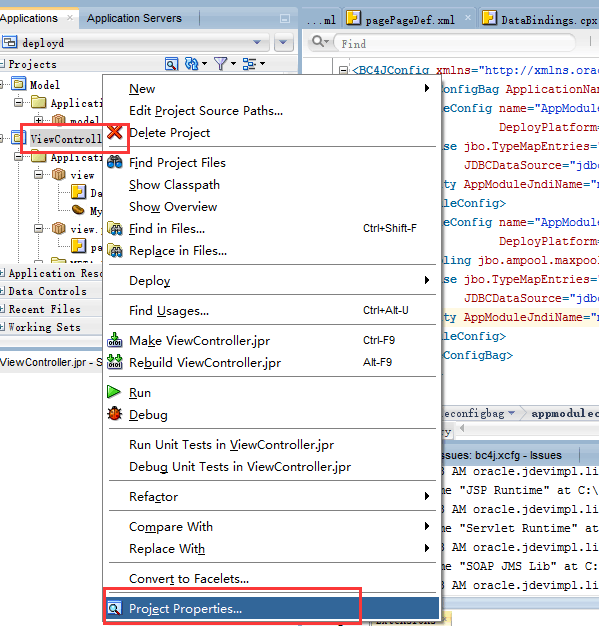Choose Run Unit Tests in ViewController.jpr
Viewport: 599px width, 626px height.
(x=272, y=444)
